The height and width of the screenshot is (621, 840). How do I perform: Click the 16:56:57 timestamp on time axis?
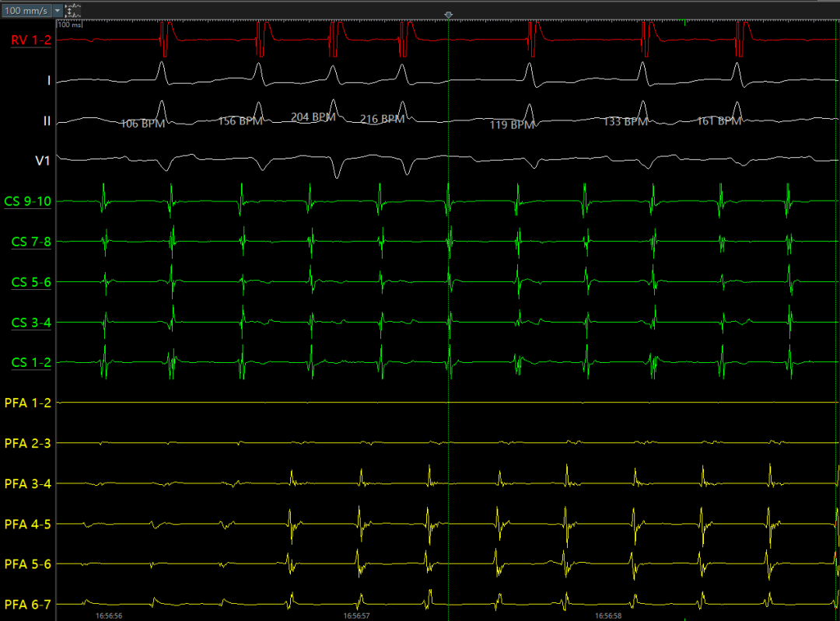(x=356, y=615)
